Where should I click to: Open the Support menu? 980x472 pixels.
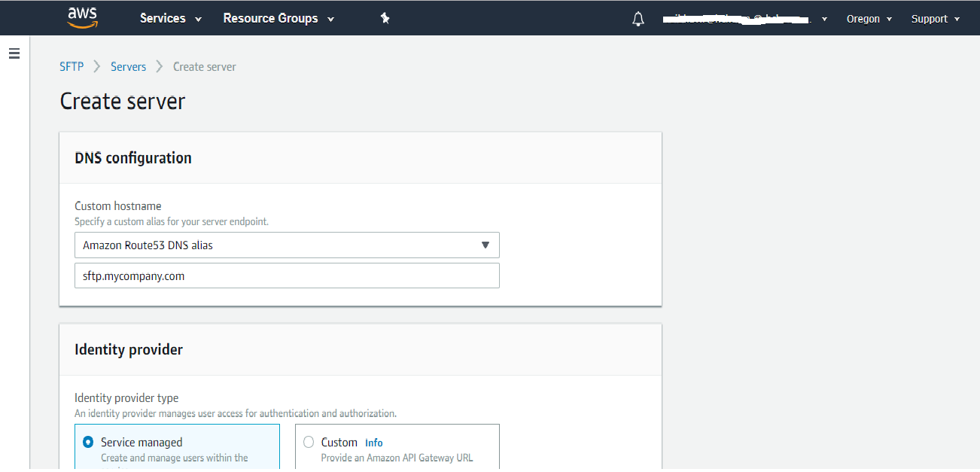tap(935, 19)
